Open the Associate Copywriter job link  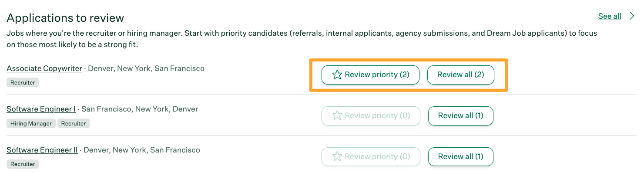pyautogui.click(x=44, y=68)
